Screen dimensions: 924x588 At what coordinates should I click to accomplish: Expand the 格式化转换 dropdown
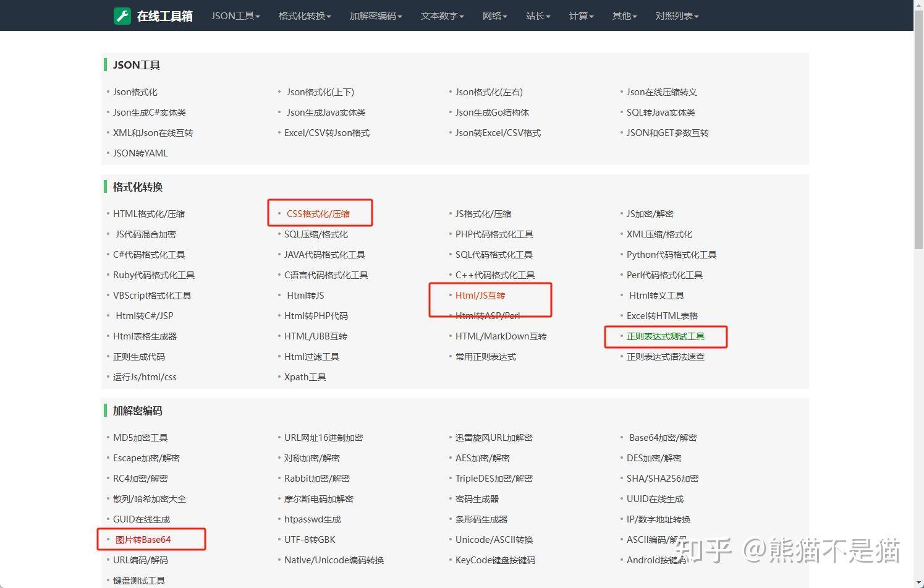click(x=305, y=16)
